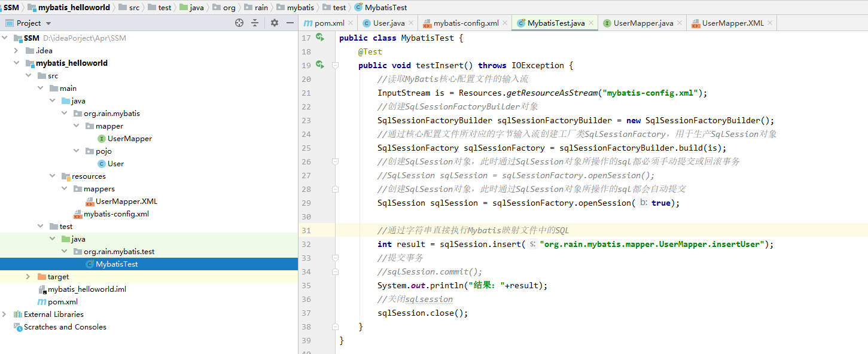Click the UserMapper.XML file icon in tree

[x=90, y=202]
